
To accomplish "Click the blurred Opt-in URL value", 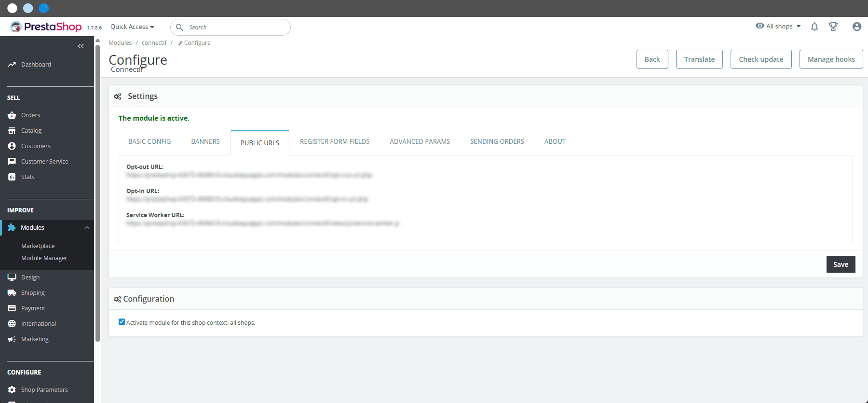I will point(247,199).
